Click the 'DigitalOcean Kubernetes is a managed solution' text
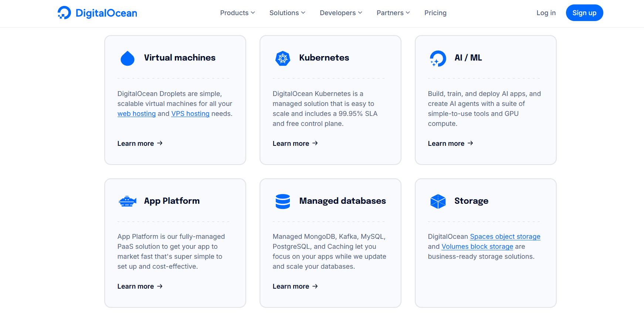 coord(325,109)
